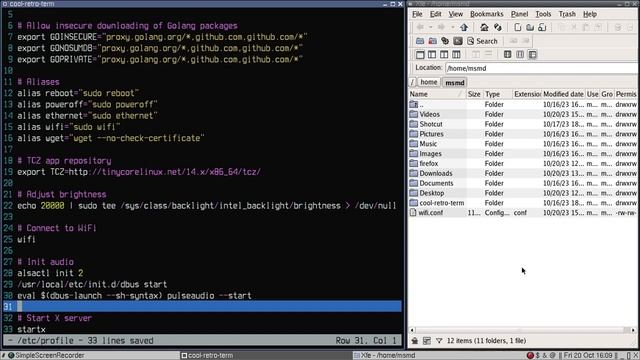
Task: Switch Xfe to one-panel view
Action: pos(420,54)
